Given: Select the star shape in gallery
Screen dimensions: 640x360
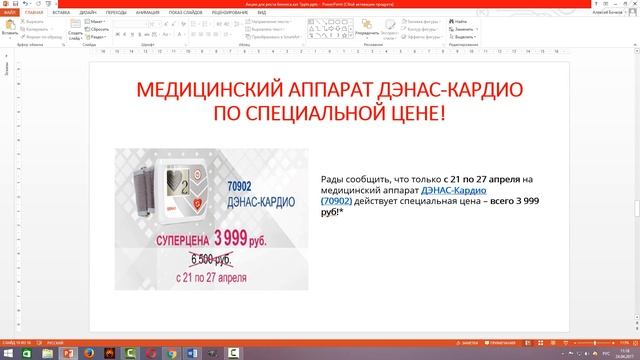Looking at the screenshot, I should coord(344,36).
